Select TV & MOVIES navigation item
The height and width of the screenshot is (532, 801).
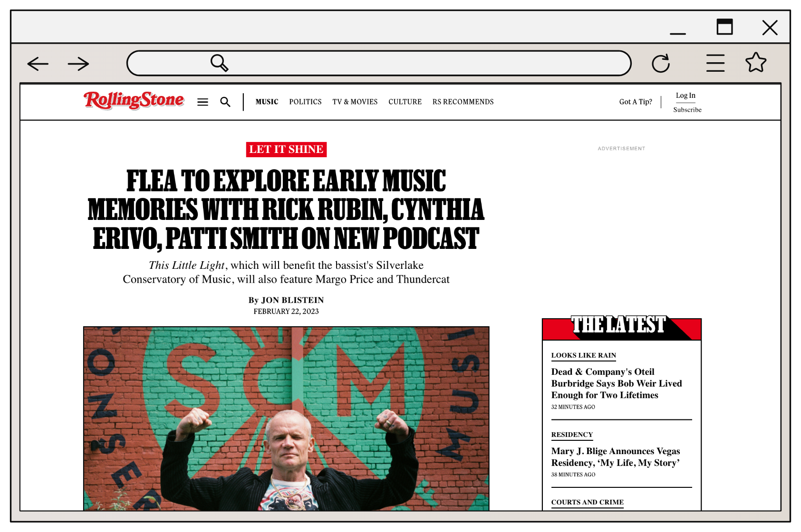pos(355,102)
